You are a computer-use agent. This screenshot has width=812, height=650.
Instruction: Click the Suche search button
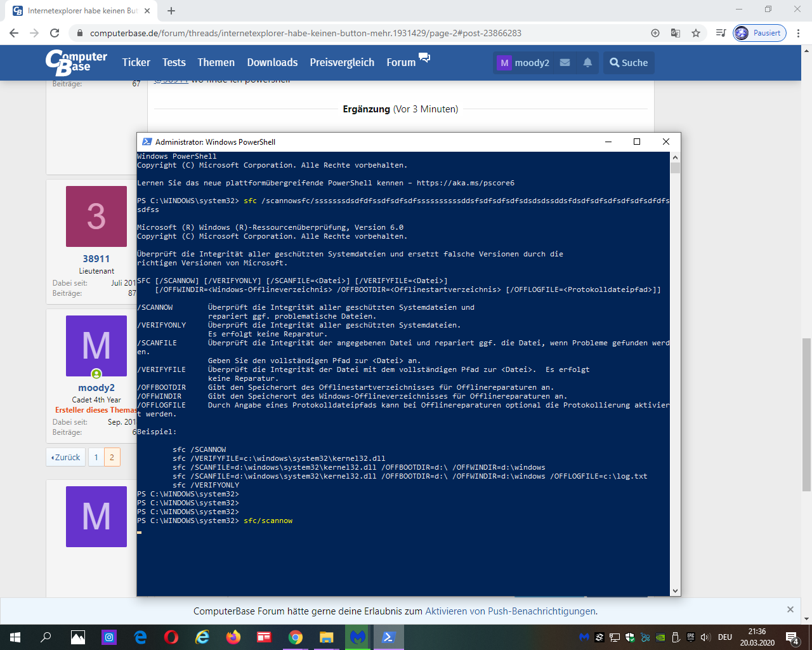(628, 63)
